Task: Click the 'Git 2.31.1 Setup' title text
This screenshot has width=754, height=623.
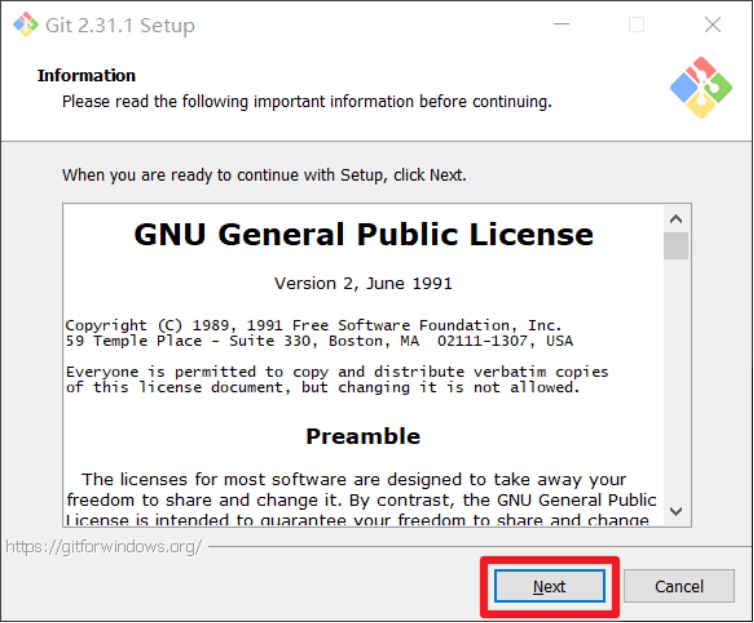Action: coord(120,25)
